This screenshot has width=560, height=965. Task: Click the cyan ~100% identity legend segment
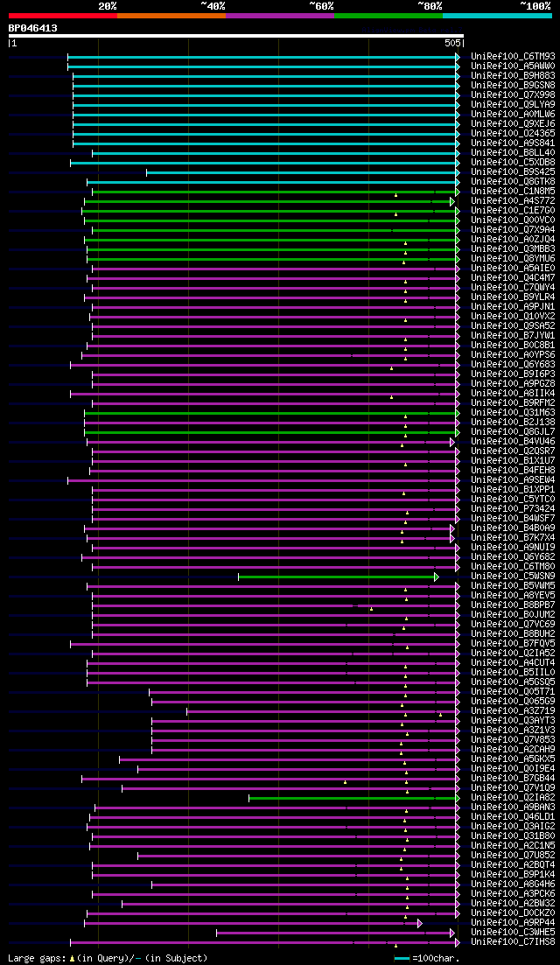(x=497, y=16)
